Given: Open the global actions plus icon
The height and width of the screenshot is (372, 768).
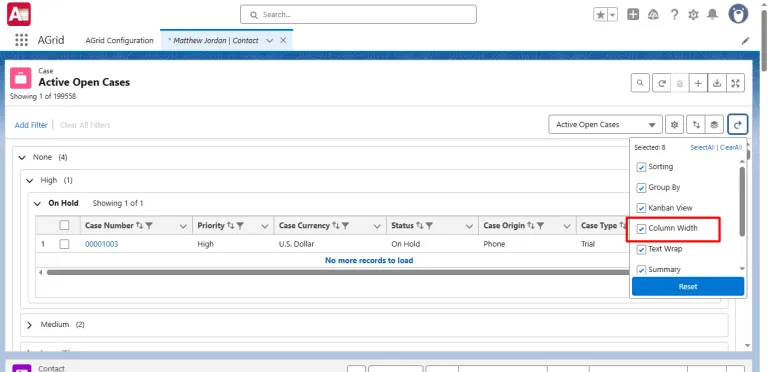Looking at the screenshot, I should (x=633, y=15).
